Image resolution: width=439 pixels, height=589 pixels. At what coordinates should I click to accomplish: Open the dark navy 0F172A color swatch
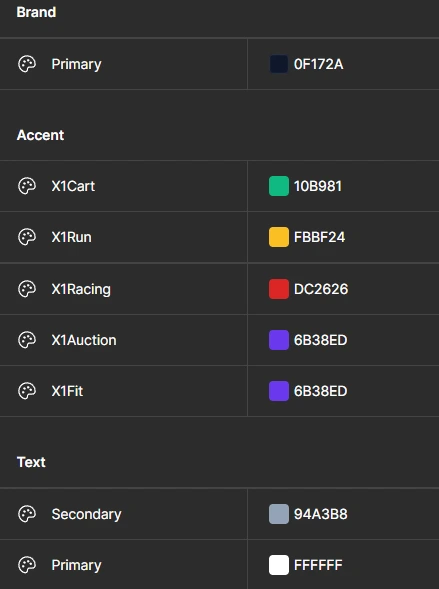point(279,64)
